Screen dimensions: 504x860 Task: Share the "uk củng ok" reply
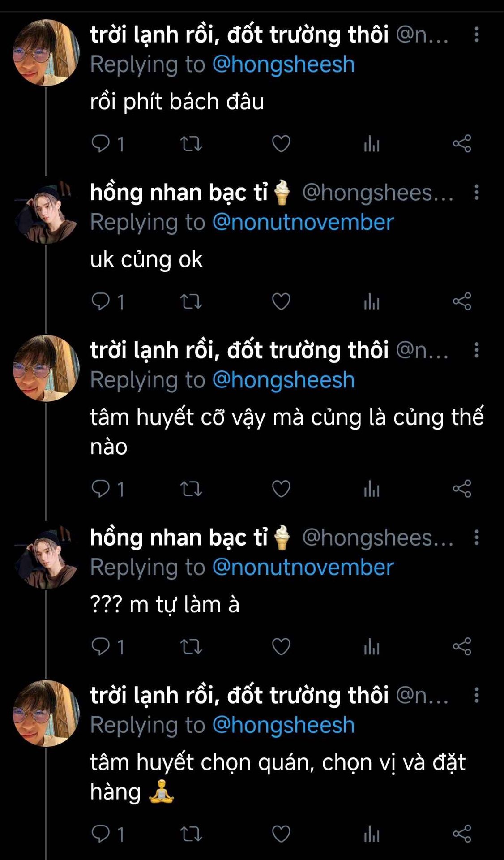tap(462, 301)
